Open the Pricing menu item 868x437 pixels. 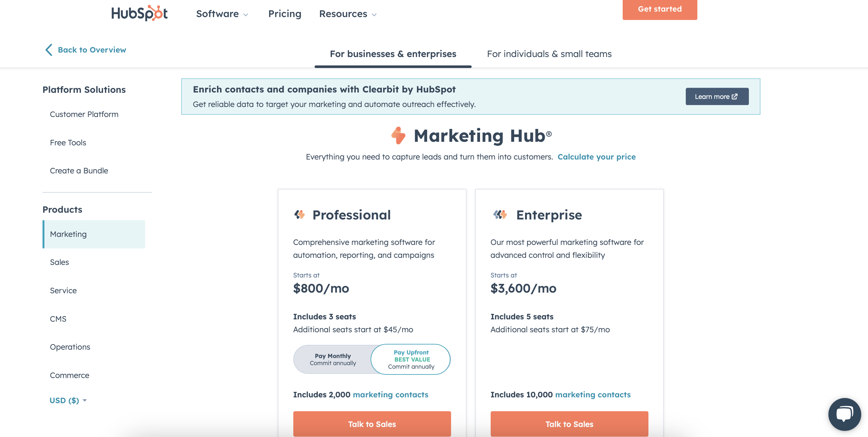pos(285,14)
